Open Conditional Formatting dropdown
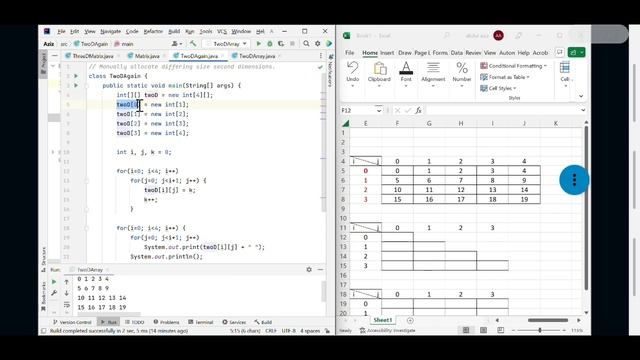Screen dimensions: 640x360 (x=514, y=66)
